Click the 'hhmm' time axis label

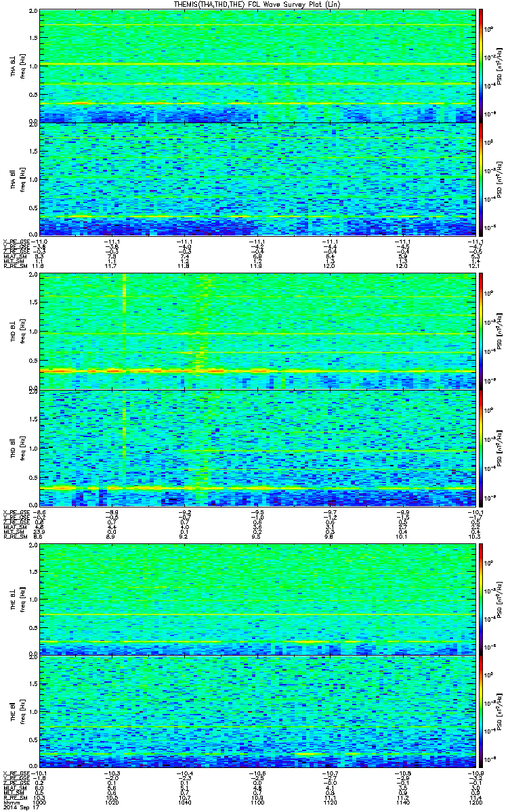click(x=13, y=803)
